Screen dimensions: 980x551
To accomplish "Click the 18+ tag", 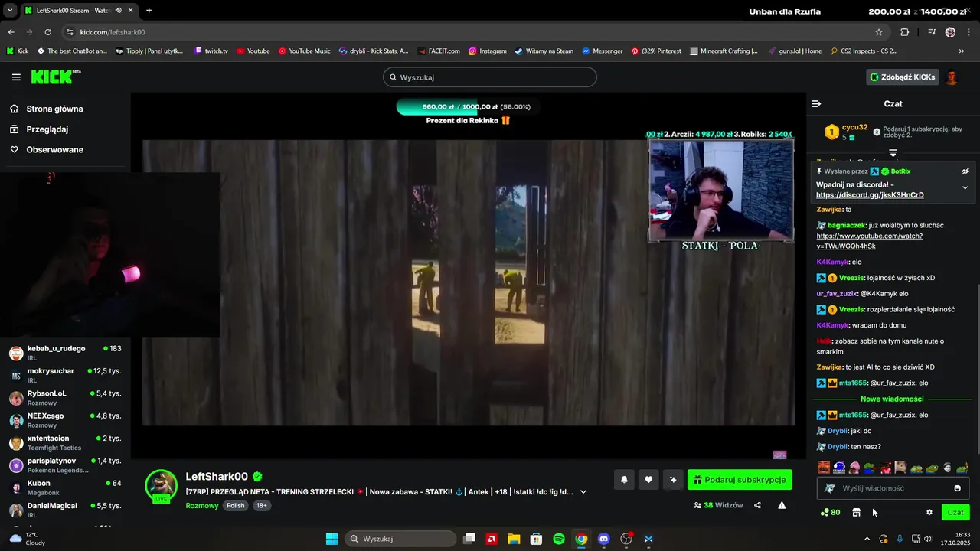I will 262,506.
